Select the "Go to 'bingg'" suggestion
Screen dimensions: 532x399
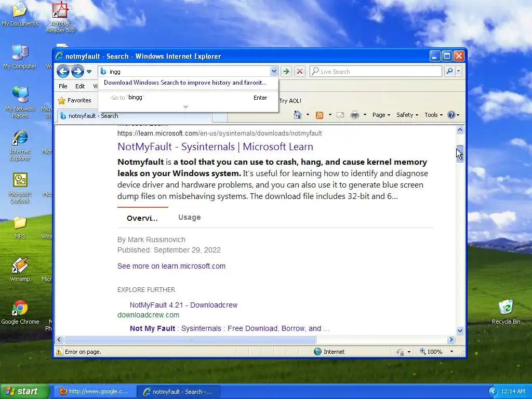188,98
